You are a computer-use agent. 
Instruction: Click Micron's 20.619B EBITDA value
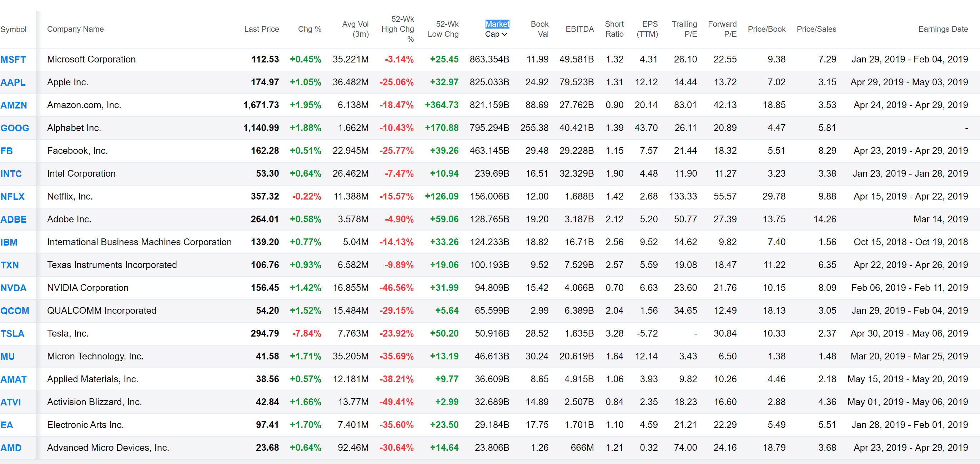point(576,356)
